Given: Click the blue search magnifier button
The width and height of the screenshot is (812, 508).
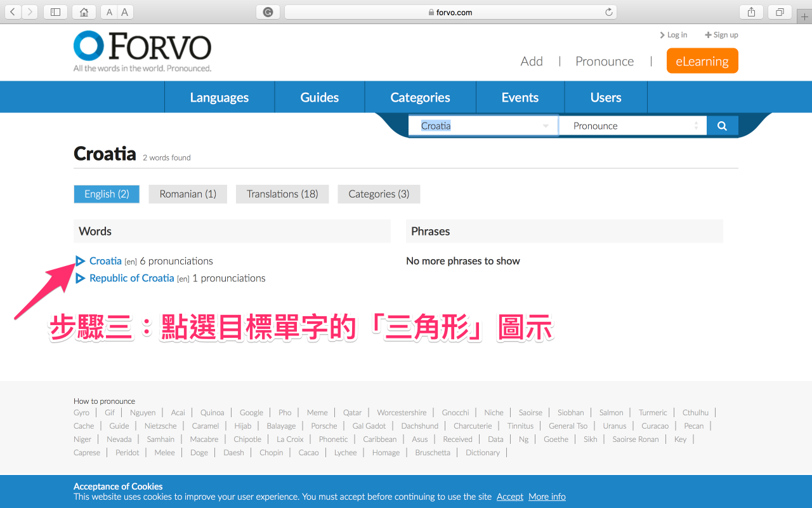Looking at the screenshot, I should click(x=722, y=126).
